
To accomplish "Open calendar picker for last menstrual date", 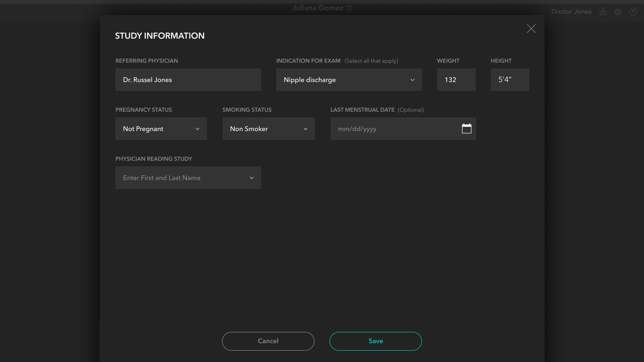I will coord(466,129).
